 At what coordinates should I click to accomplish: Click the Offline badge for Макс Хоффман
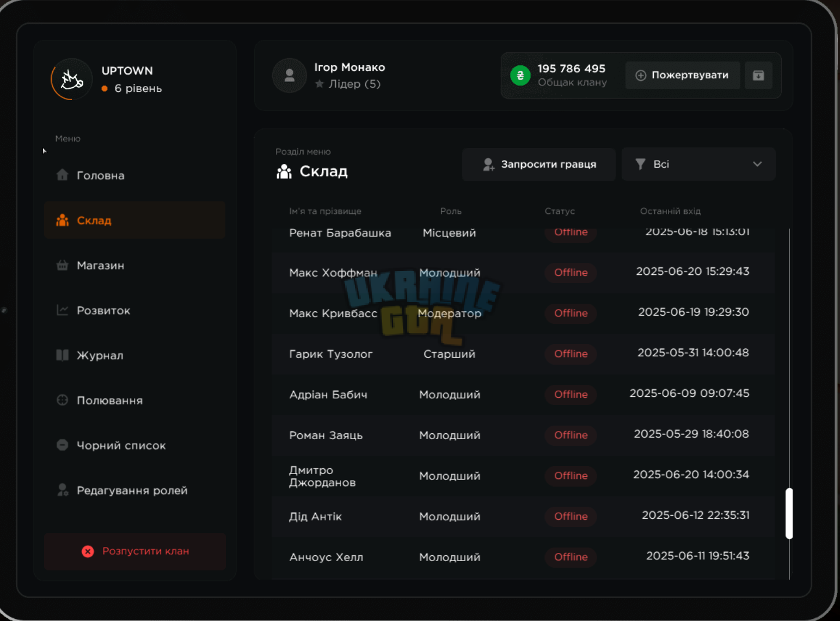point(571,273)
